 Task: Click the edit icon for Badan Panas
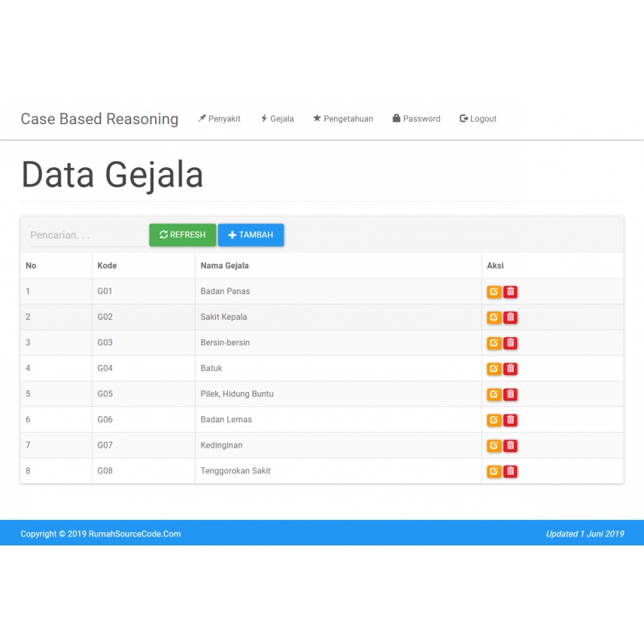tap(494, 292)
